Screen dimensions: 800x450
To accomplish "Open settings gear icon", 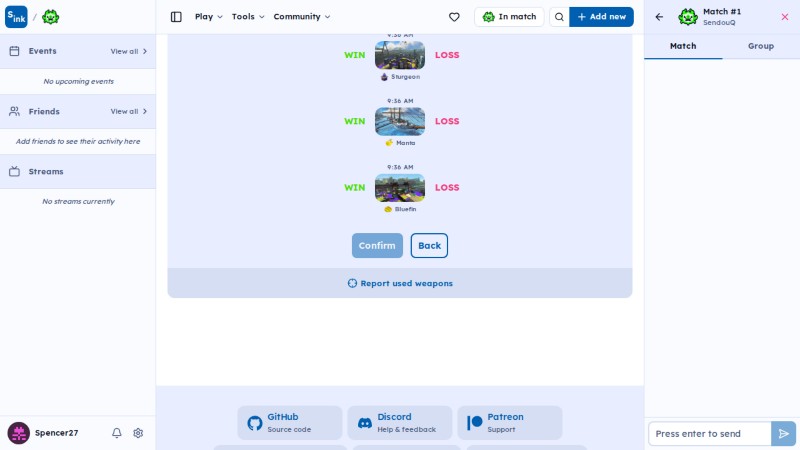I will click(x=138, y=433).
